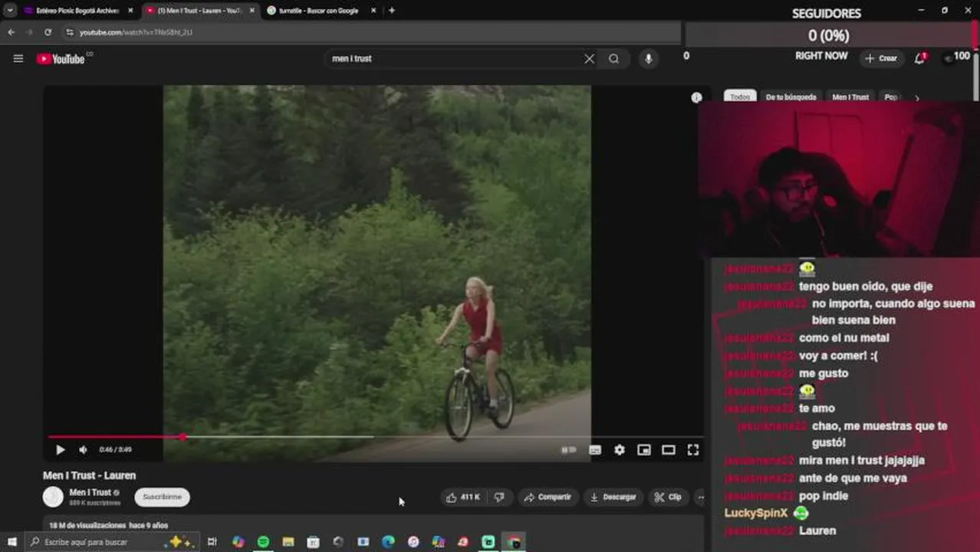Switch to miniplayer mode
Viewport: 980px width, 552px height.
(x=644, y=450)
